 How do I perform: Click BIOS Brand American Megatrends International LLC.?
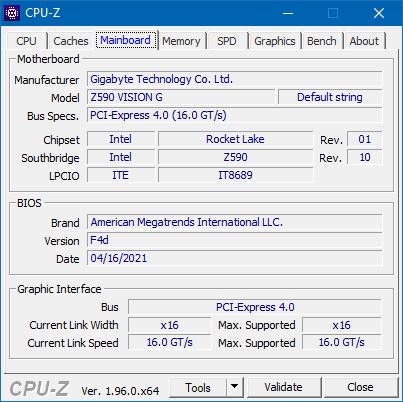235,222
